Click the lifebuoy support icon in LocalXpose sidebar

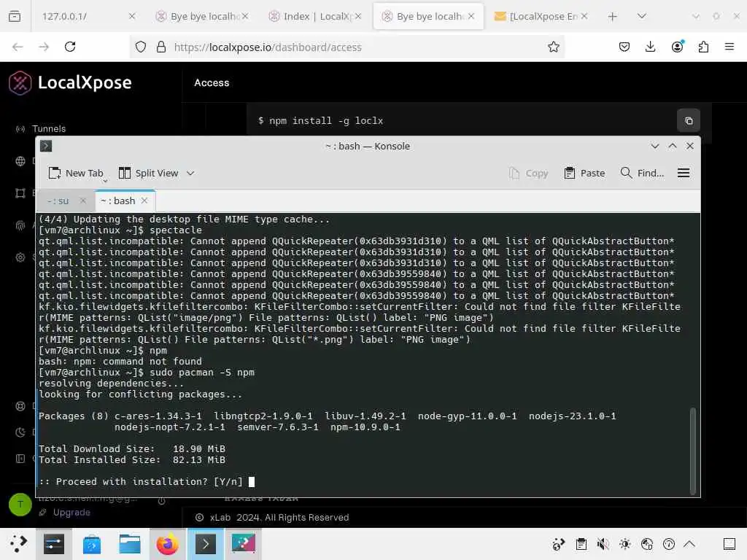(20, 406)
